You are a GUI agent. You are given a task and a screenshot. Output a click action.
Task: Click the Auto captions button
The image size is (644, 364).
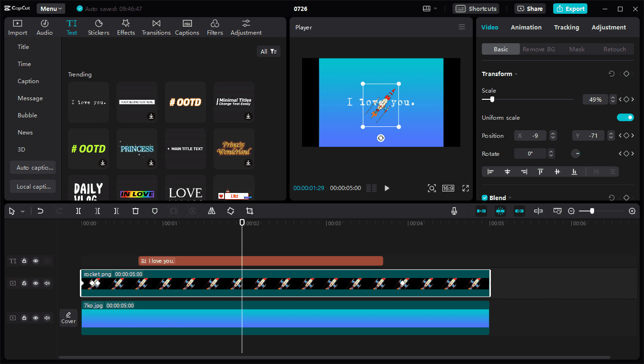(33, 167)
